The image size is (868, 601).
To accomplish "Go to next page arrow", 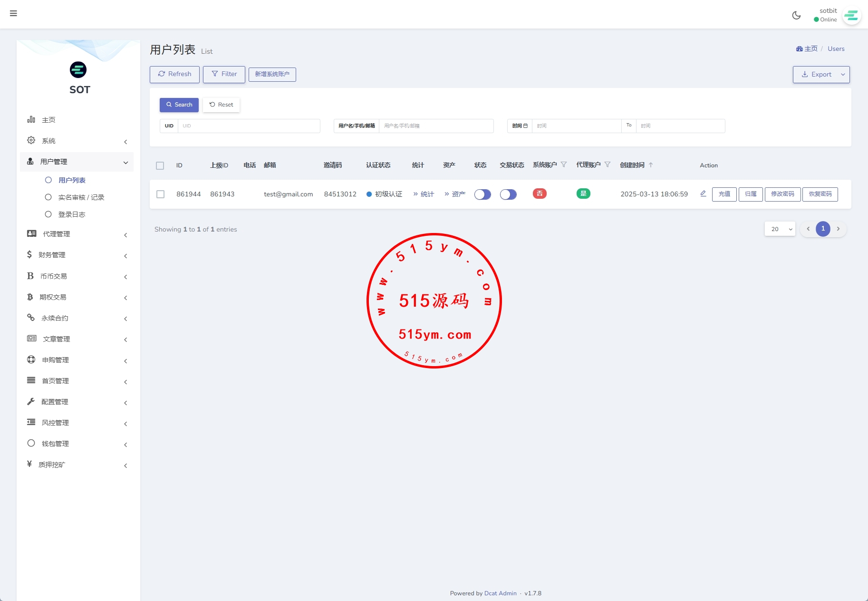I will 838,229.
